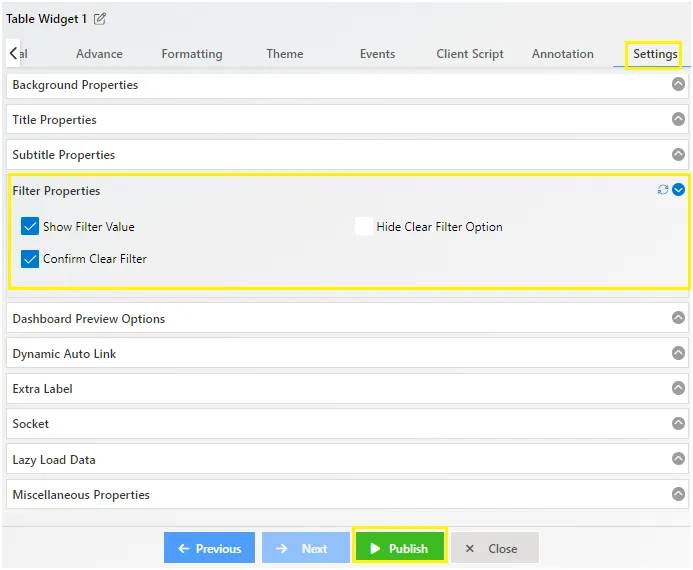Collapse Filter Properties section arrow
The image size is (693, 570).
[x=678, y=190]
